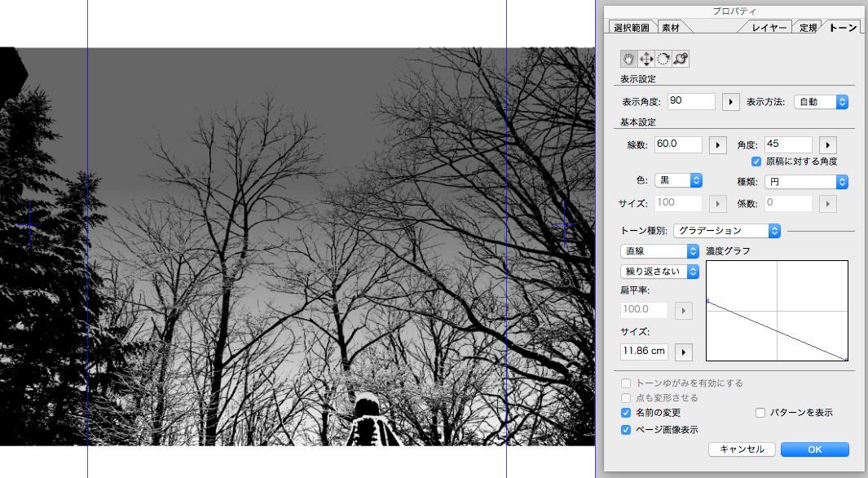Switch to the 素材 tab

pyautogui.click(x=671, y=28)
